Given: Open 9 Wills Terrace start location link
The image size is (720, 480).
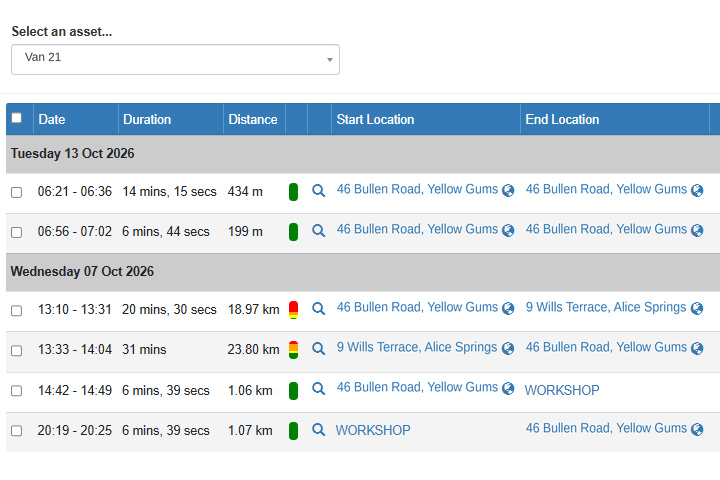Looking at the screenshot, I should click(416, 347).
